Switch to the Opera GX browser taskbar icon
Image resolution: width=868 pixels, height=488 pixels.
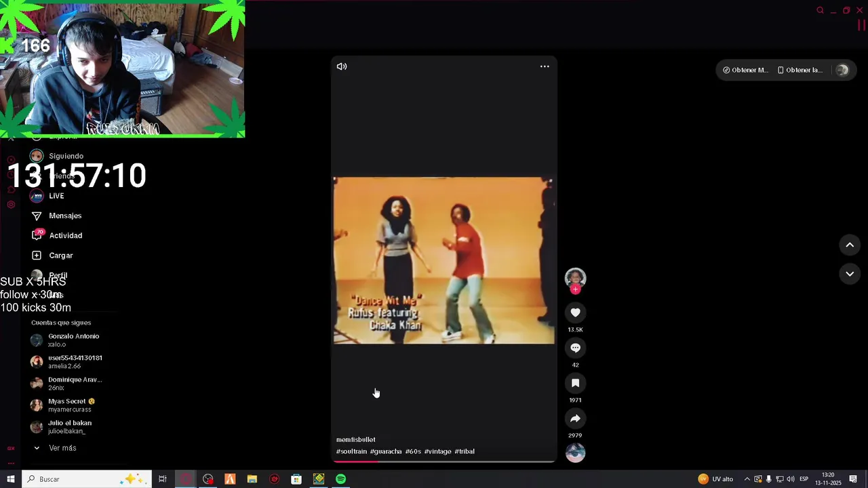pyautogui.click(x=186, y=479)
